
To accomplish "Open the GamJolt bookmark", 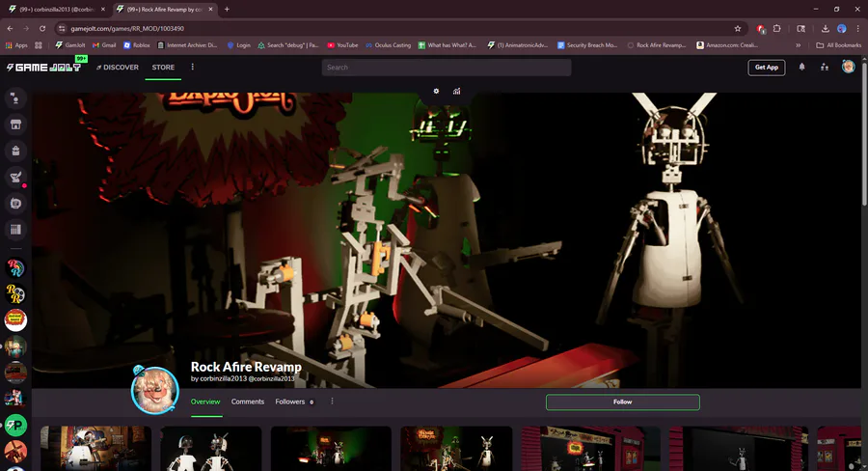I will (x=70, y=45).
